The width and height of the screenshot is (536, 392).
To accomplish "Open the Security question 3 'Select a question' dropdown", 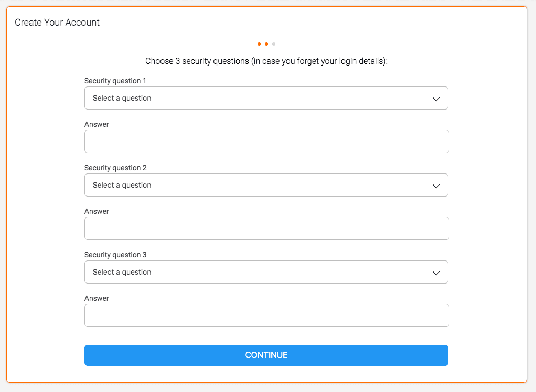I will click(x=266, y=272).
